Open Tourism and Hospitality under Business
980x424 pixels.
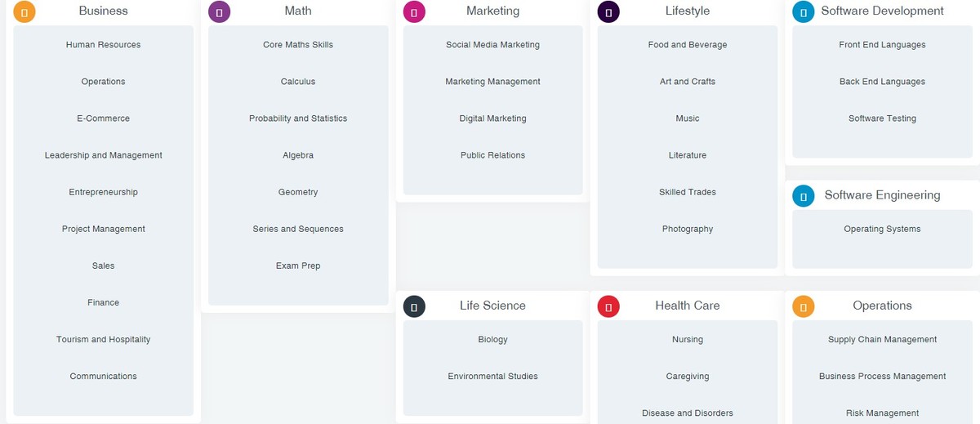click(x=104, y=340)
